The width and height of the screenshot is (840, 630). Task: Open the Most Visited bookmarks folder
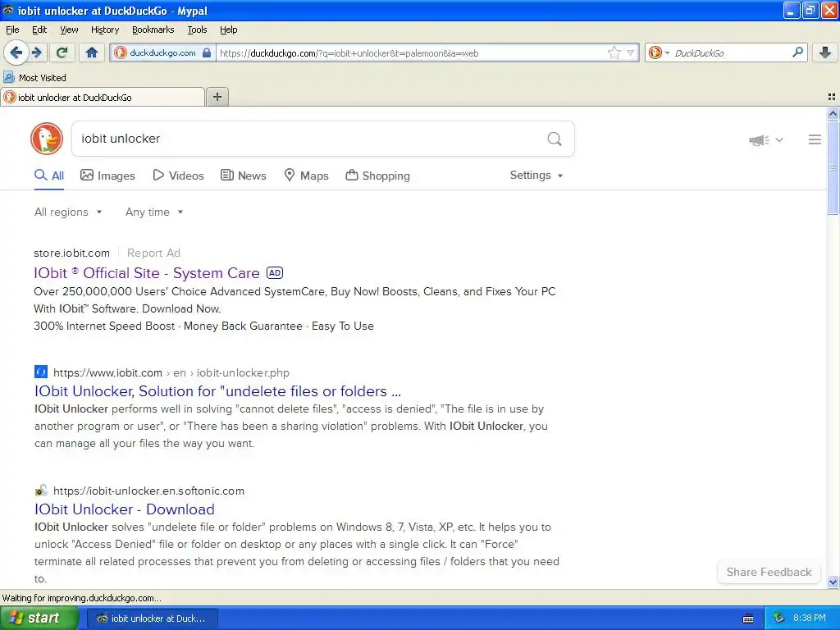coord(34,78)
